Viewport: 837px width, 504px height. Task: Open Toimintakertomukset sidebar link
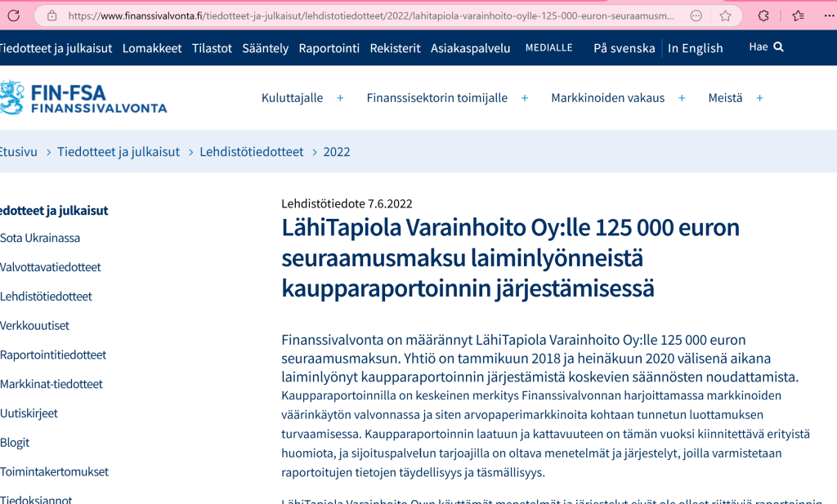[x=54, y=472]
